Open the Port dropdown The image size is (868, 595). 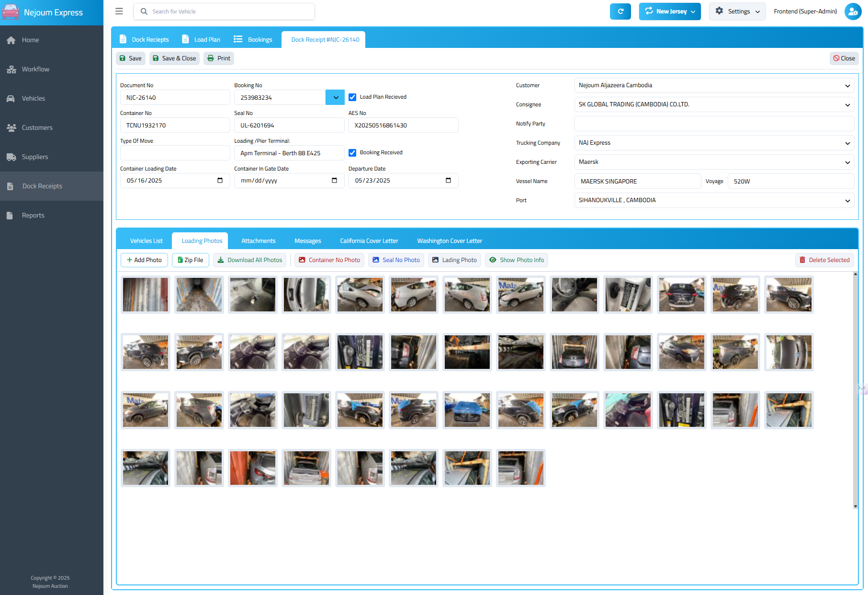point(714,200)
